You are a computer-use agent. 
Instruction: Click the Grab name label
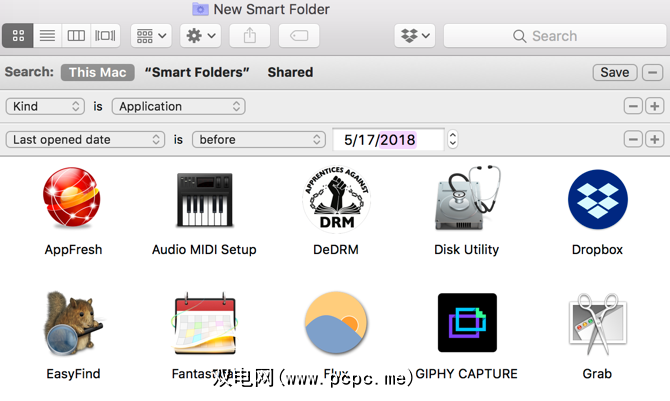coord(597,374)
